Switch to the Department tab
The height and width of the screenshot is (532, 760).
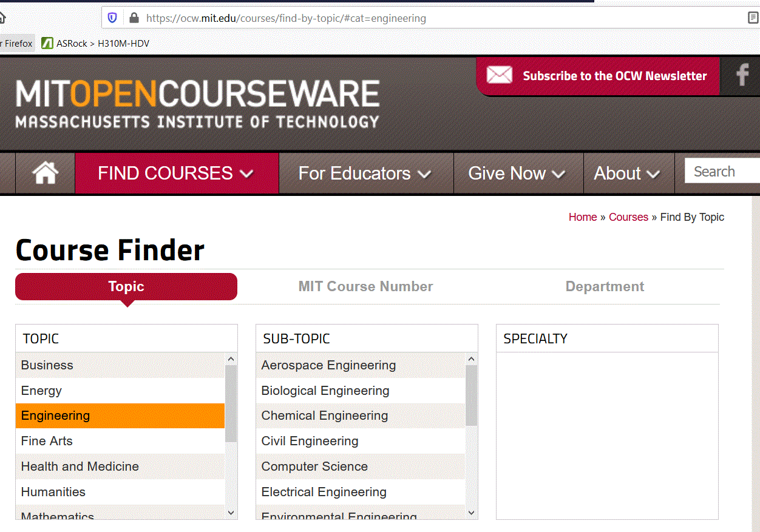(605, 286)
